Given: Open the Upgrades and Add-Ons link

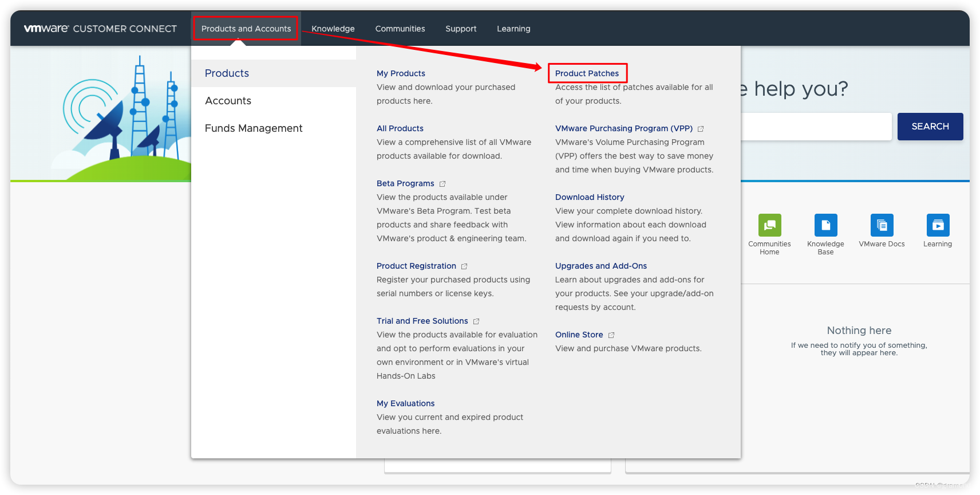Looking at the screenshot, I should 601,266.
